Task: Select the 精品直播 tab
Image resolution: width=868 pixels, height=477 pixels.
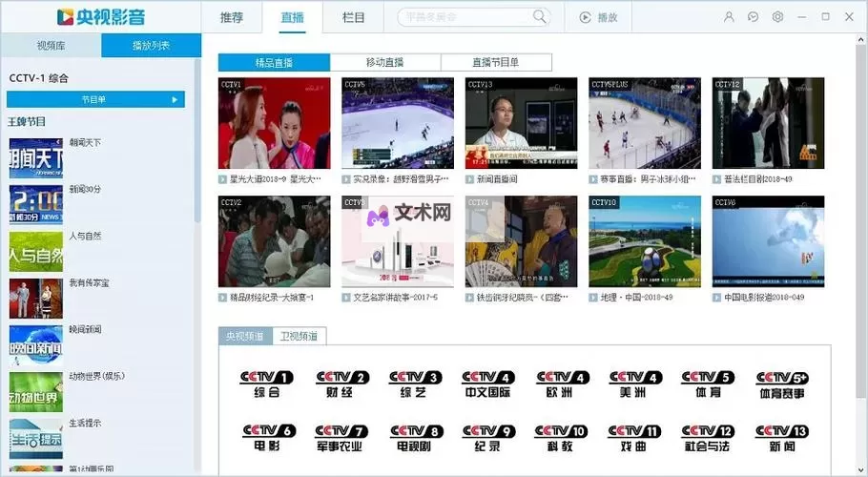Action: coord(274,63)
